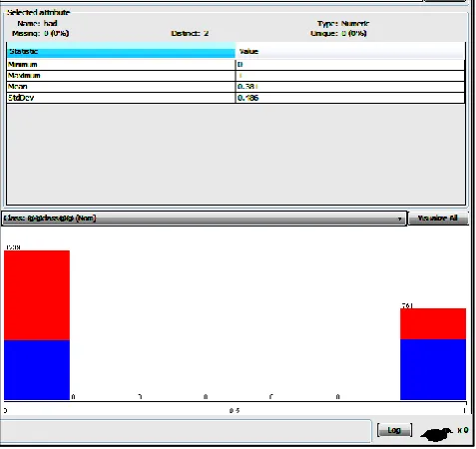Click the Mean value 0.381 cell

pyautogui.click(x=350, y=87)
